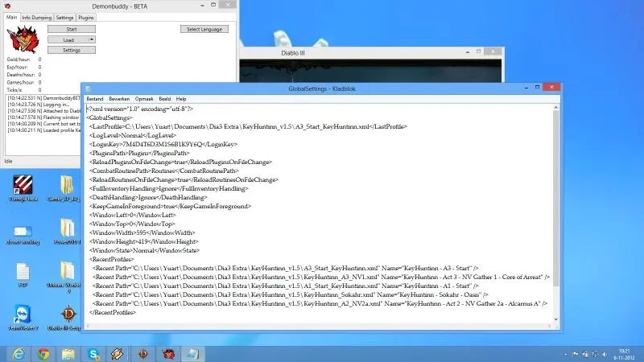Click the Select Language button
This screenshot has height=362, width=644.
click(x=203, y=29)
